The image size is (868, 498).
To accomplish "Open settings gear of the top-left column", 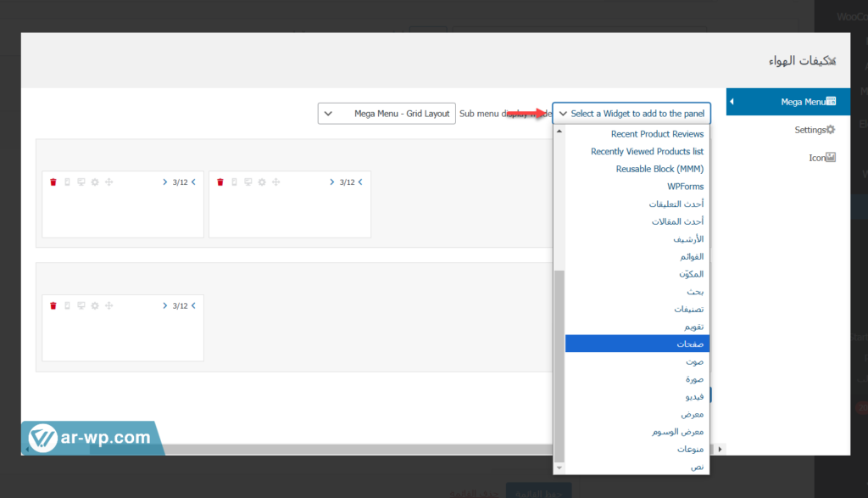I will tap(95, 182).
